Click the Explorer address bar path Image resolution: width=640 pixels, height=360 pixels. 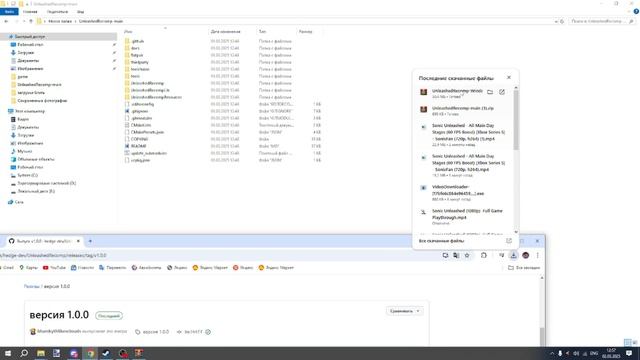click(x=294, y=21)
